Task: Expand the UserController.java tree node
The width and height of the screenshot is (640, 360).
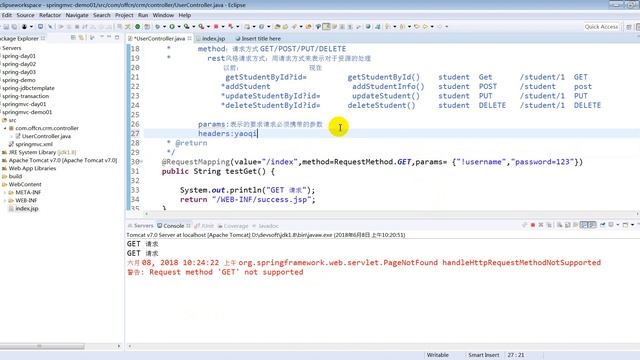Action: 11,136
